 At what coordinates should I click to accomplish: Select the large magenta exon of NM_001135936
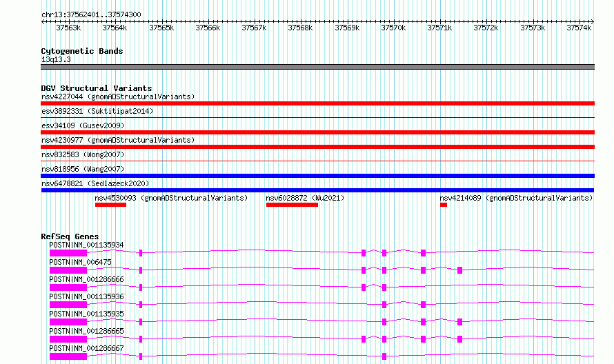68,305
